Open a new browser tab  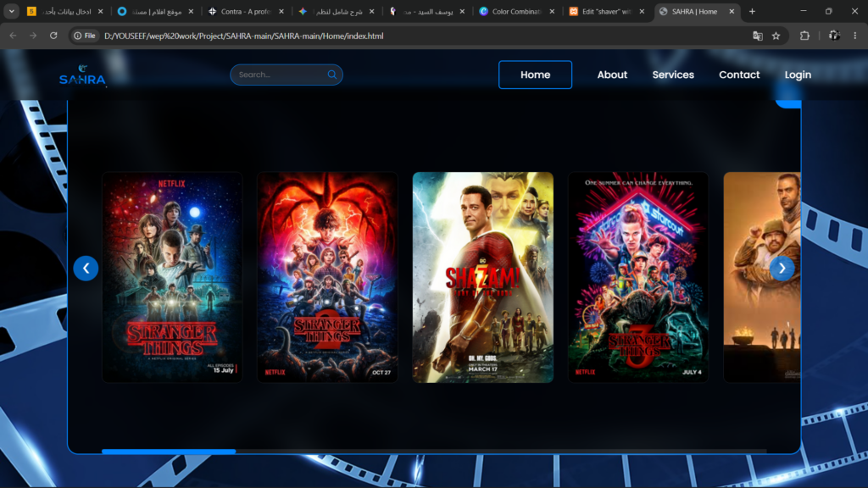coord(753,11)
